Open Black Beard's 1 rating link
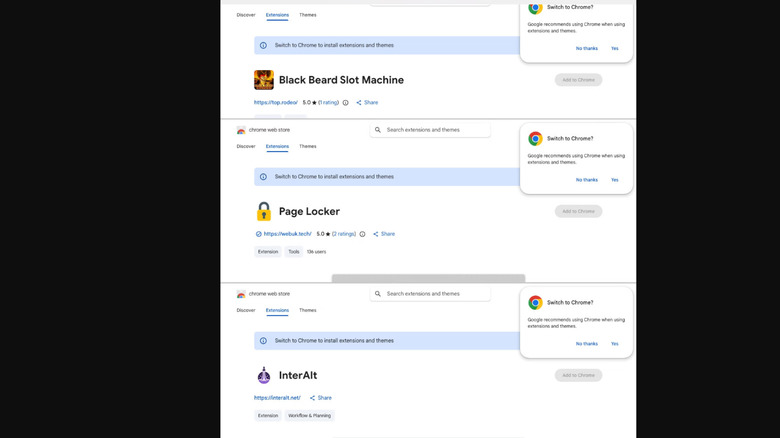 pyautogui.click(x=328, y=103)
